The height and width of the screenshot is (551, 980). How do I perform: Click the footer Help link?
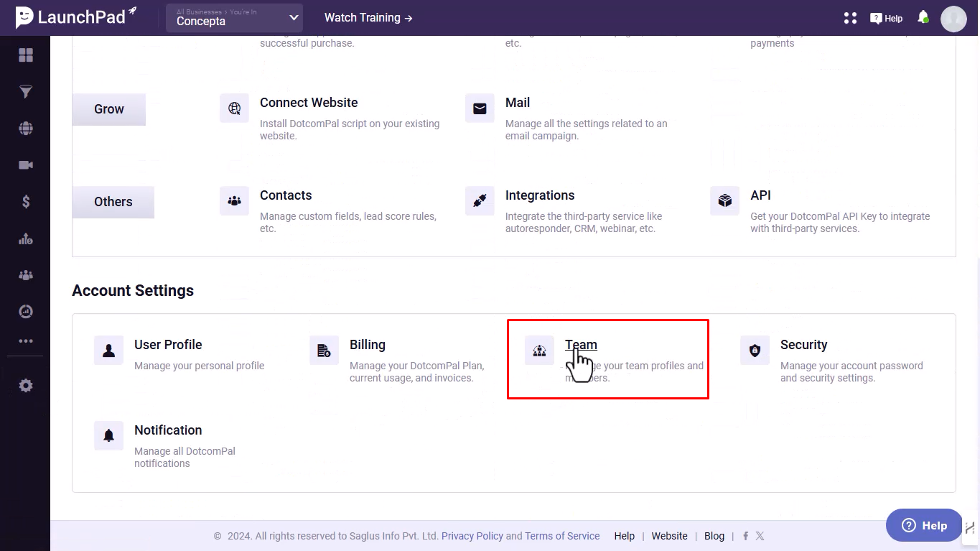click(625, 536)
